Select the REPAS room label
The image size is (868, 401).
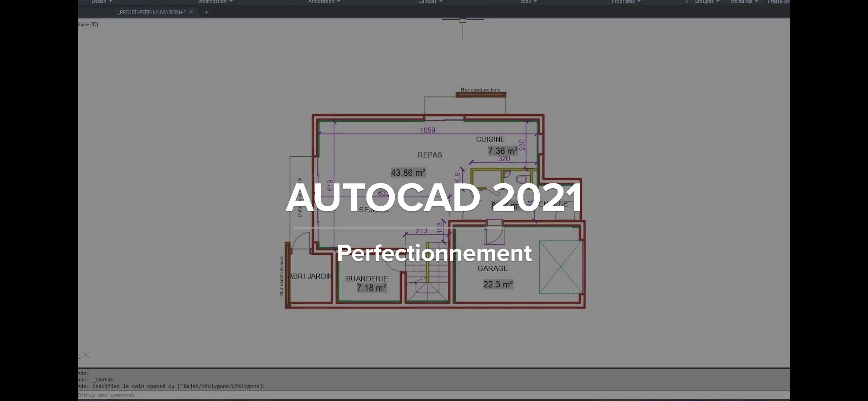pos(430,155)
